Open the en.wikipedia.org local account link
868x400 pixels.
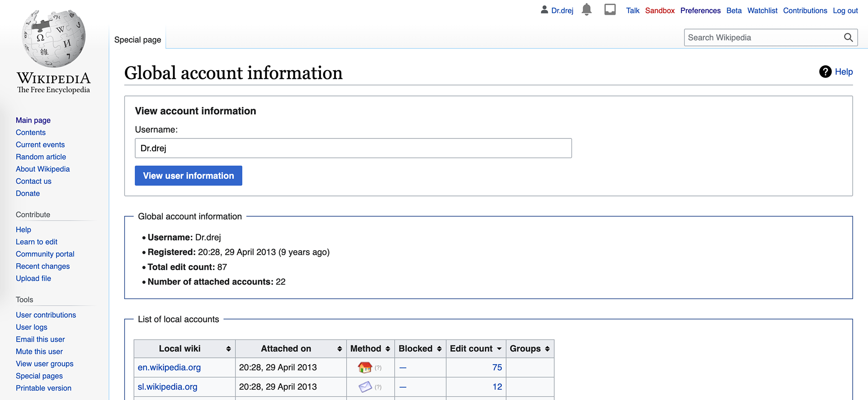pyautogui.click(x=169, y=367)
